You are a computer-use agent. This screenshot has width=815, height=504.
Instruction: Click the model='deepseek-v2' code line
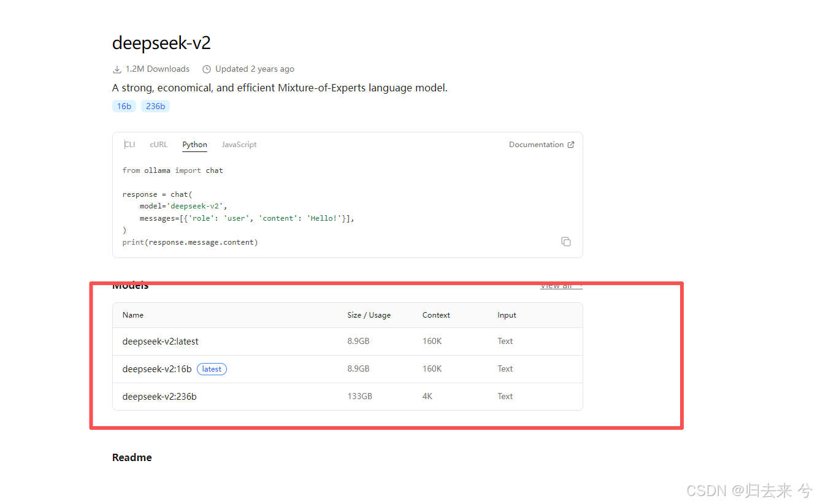tap(183, 206)
